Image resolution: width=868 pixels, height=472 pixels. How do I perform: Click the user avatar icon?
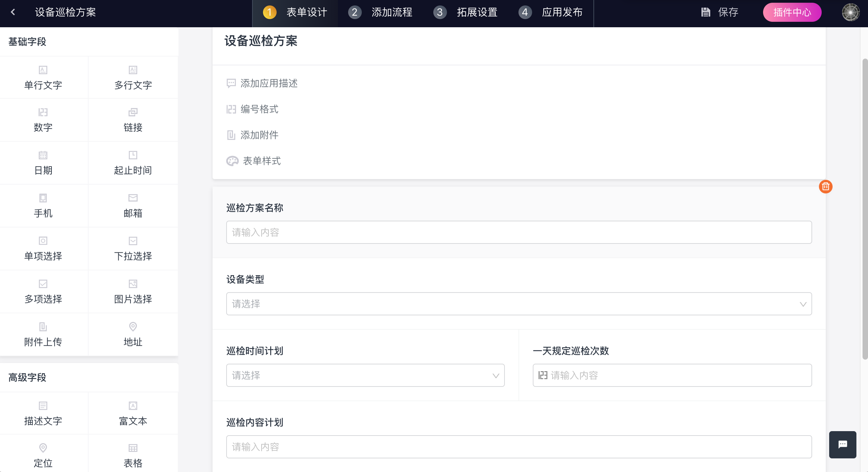point(851,12)
